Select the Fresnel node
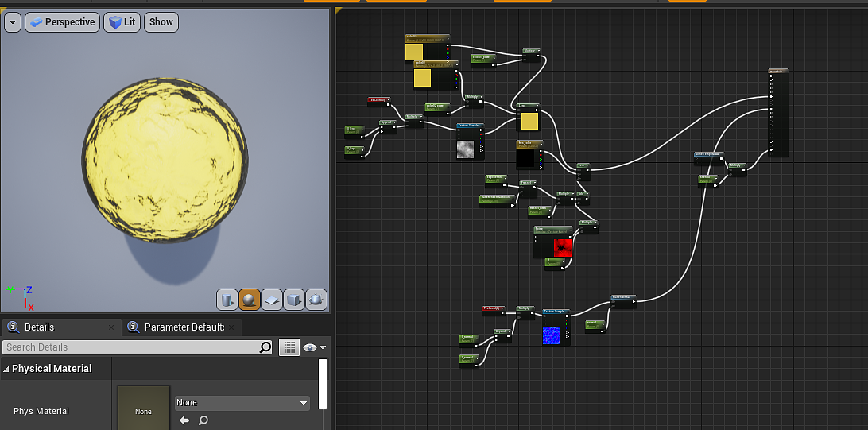The width and height of the screenshot is (868, 430). [x=528, y=189]
